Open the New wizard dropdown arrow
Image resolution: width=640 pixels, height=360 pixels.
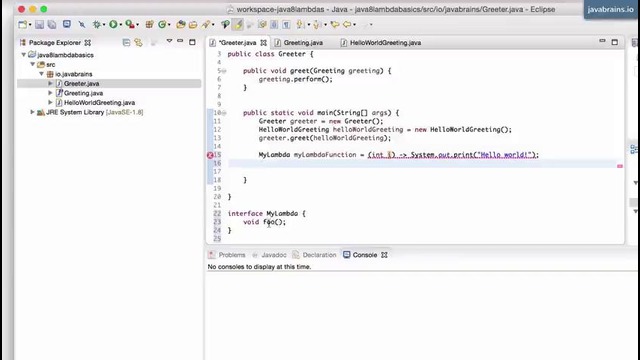(30, 25)
